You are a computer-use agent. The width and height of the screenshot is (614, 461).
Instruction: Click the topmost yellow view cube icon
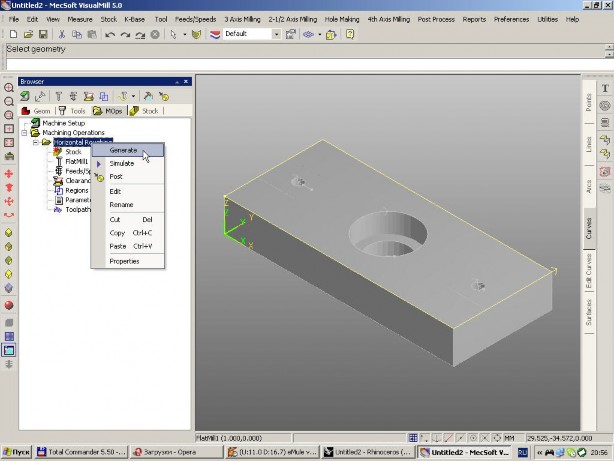[9, 233]
